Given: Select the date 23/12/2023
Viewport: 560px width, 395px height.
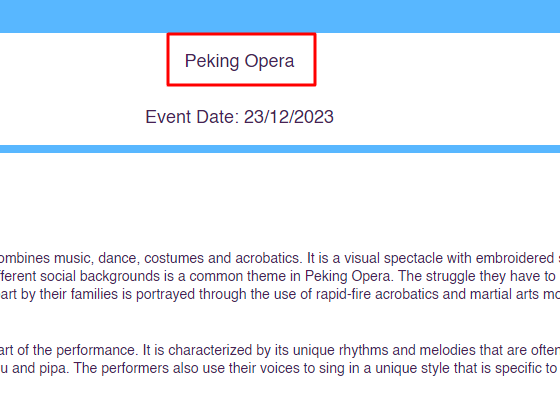Looking at the screenshot, I should 289,117.
